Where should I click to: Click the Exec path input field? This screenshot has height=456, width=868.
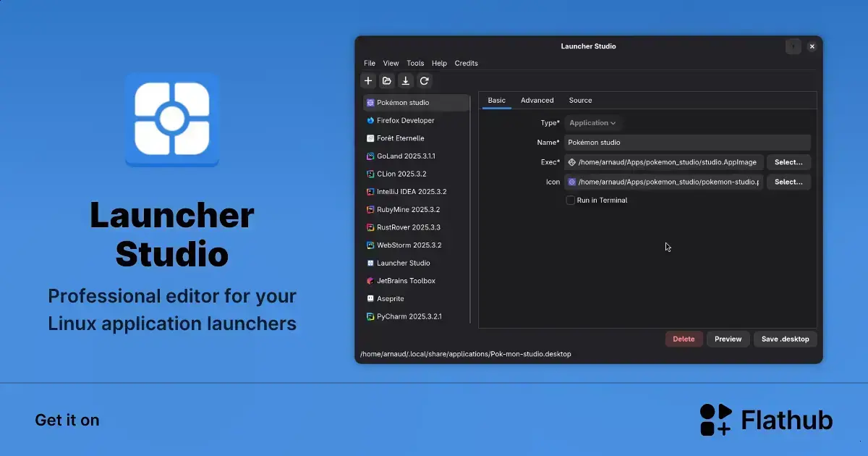click(663, 162)
